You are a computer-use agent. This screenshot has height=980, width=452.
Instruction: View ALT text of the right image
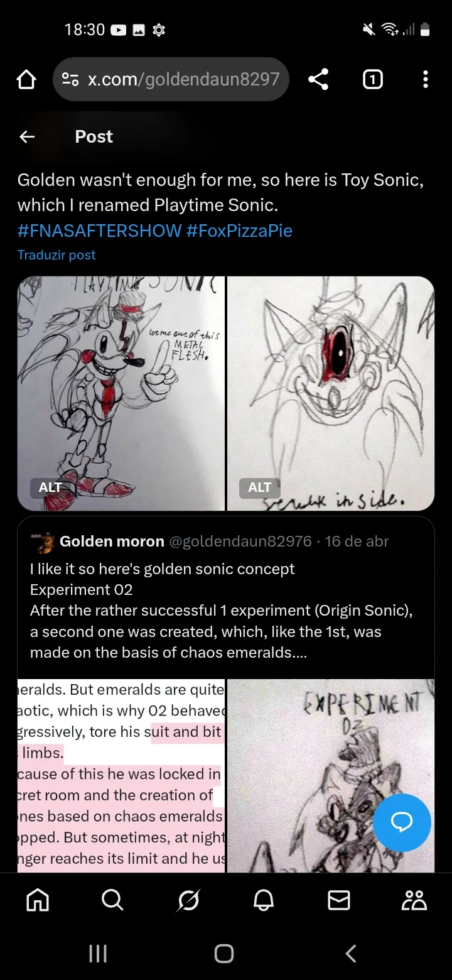point(259,487)
